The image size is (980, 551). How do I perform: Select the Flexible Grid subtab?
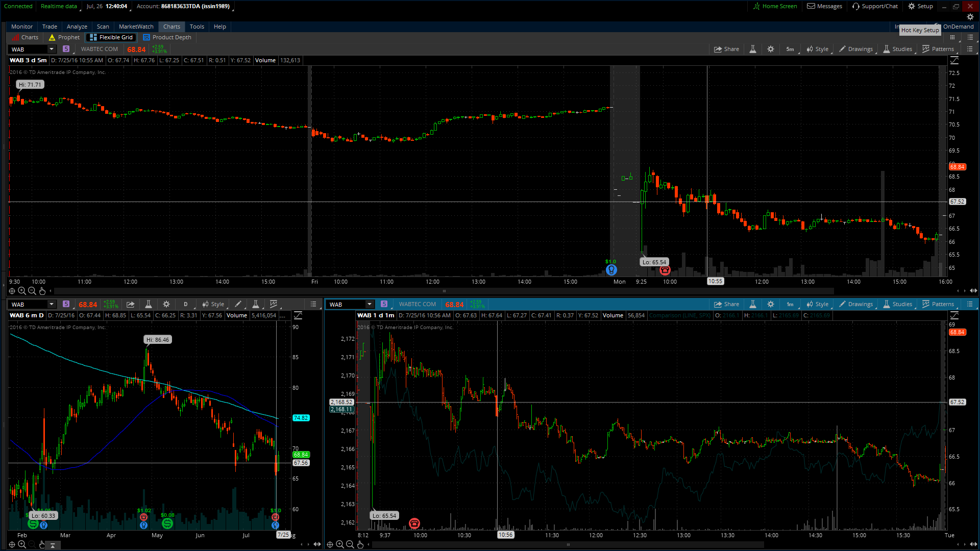(x=111, y=37)
